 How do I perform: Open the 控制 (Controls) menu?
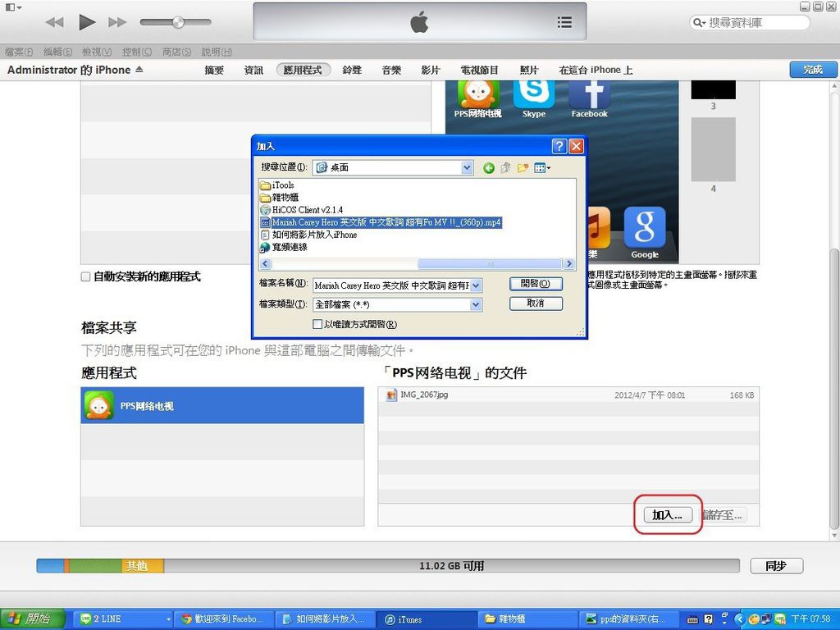[x=137, y=52]
